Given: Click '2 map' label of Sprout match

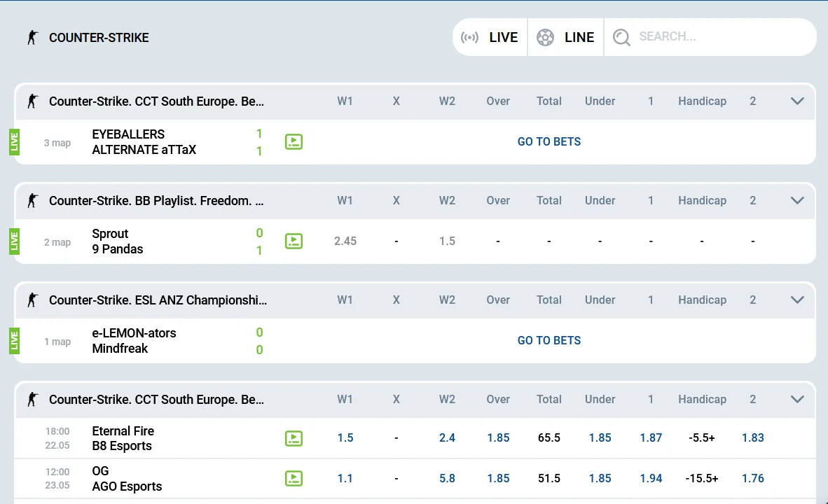Looking at the screenshot, I should click(57, 242).
